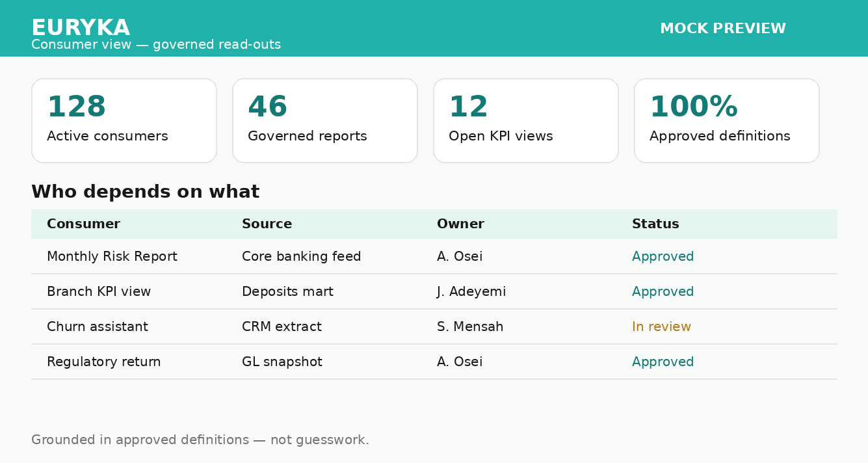Click the "Grounded in approved definitions" footer note
This screenshot has height=463, width=868.
point(200,440)
